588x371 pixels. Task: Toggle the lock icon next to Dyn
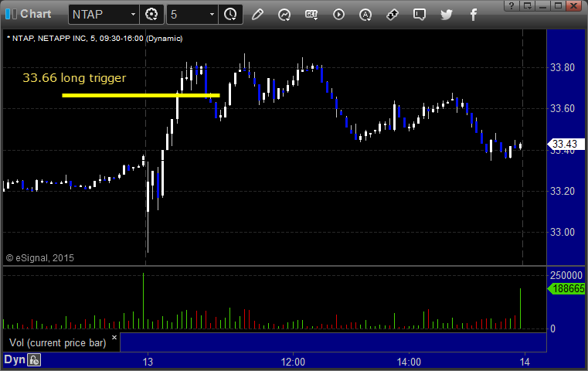(x=34, y=360)
